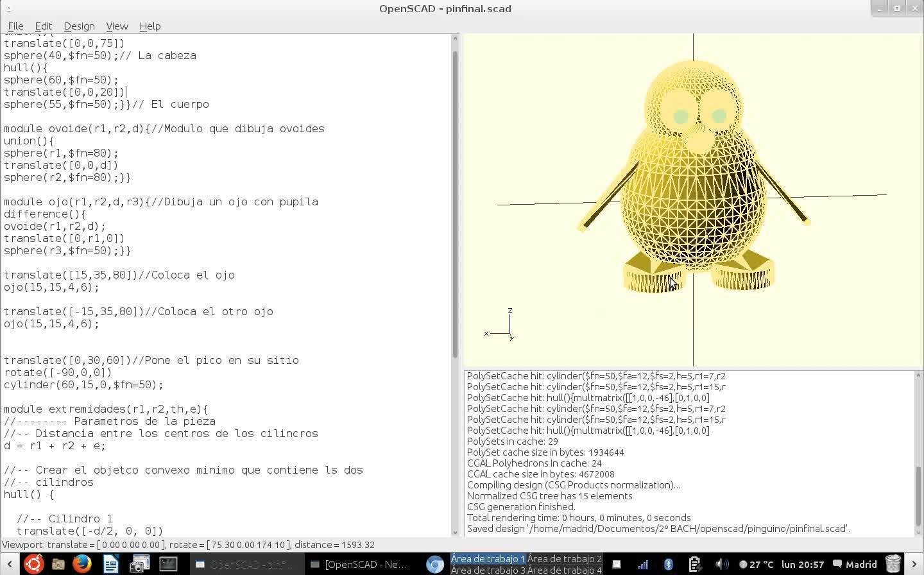
Task: Open the Design menu
Action: [79, 26]
